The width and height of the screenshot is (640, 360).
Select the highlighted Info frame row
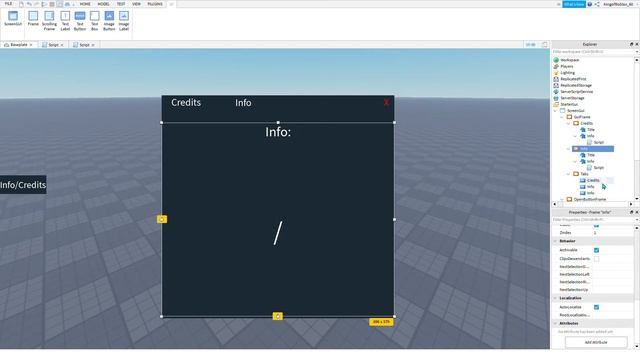[593, 149]
